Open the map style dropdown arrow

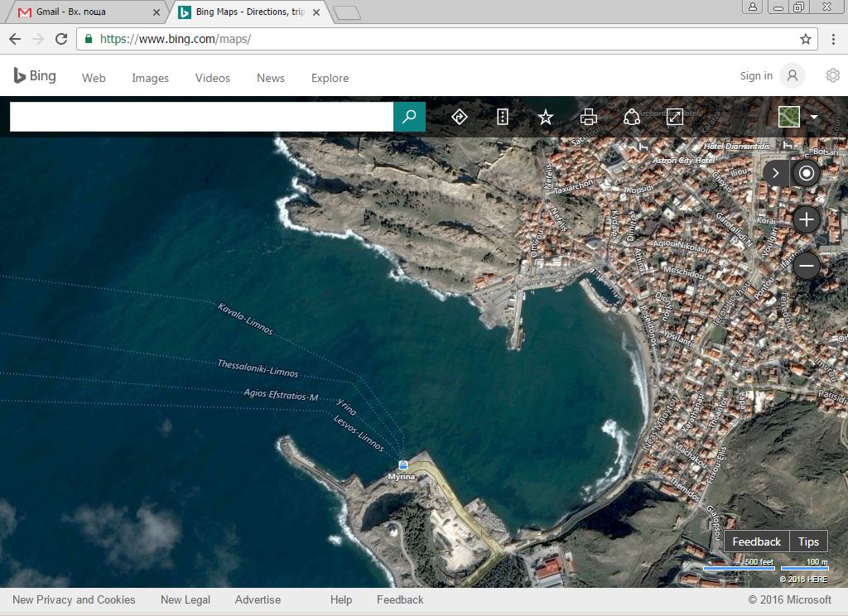(814, 118)
